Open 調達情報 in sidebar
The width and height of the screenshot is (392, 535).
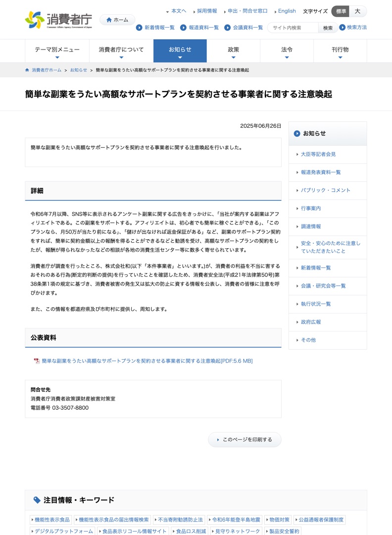point(310,226)
